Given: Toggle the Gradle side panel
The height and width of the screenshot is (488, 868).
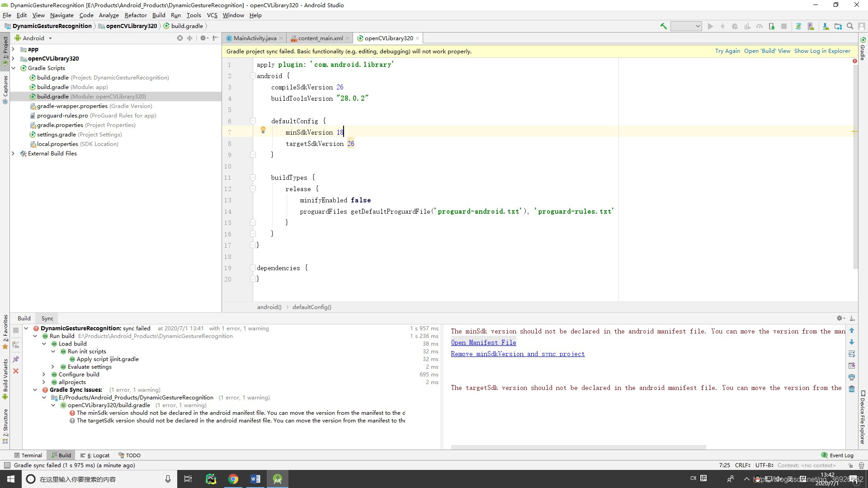Looking at the screenshot, I should click(863, 49).
